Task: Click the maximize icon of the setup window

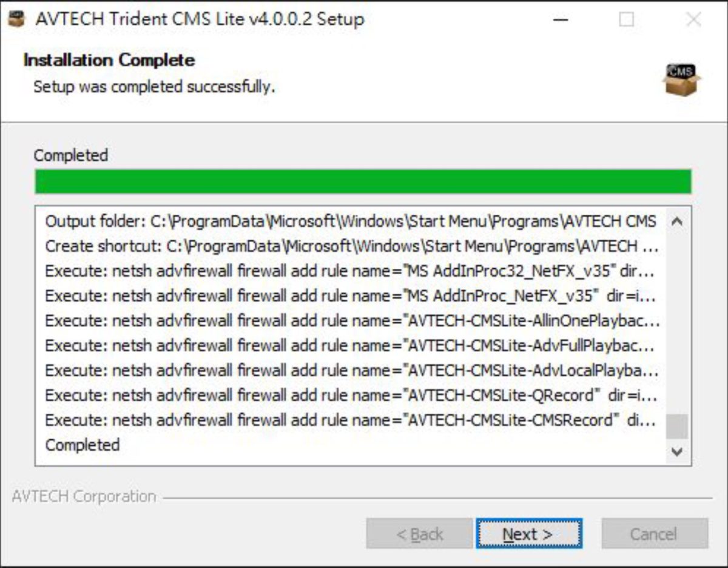Action: coord(625,19)
